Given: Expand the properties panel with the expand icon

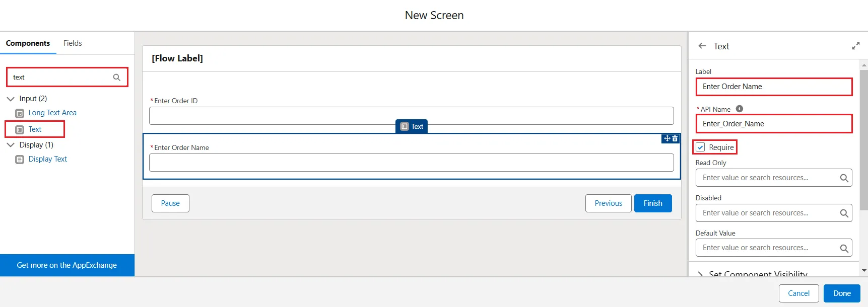Looking at the screenshot, I should pyautogui.click(x=855, y=46).
